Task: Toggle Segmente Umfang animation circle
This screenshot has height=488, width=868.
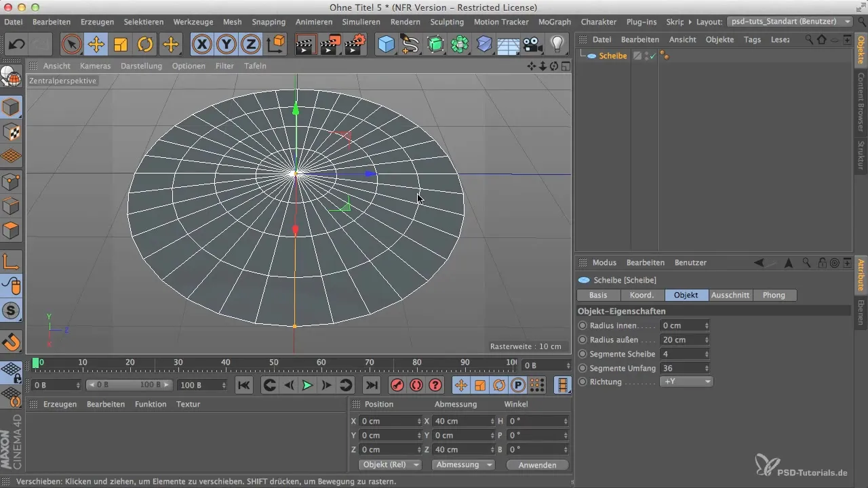Action: coord(583,368)
